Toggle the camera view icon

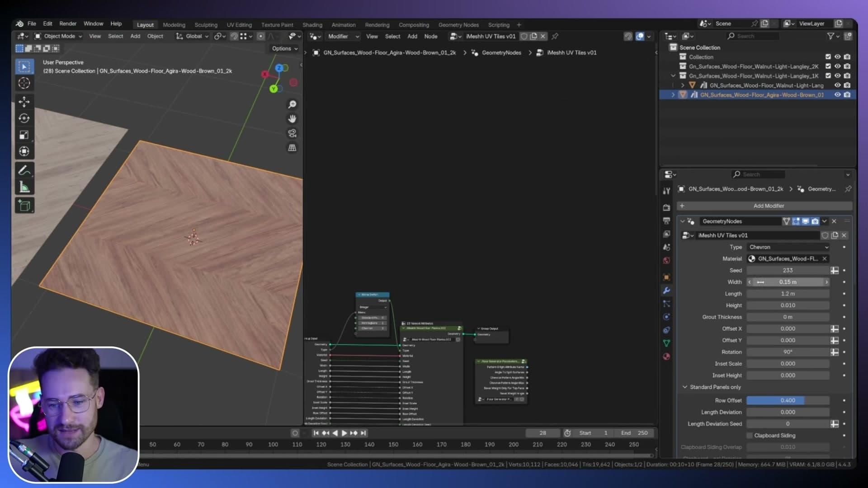[292, 133]
